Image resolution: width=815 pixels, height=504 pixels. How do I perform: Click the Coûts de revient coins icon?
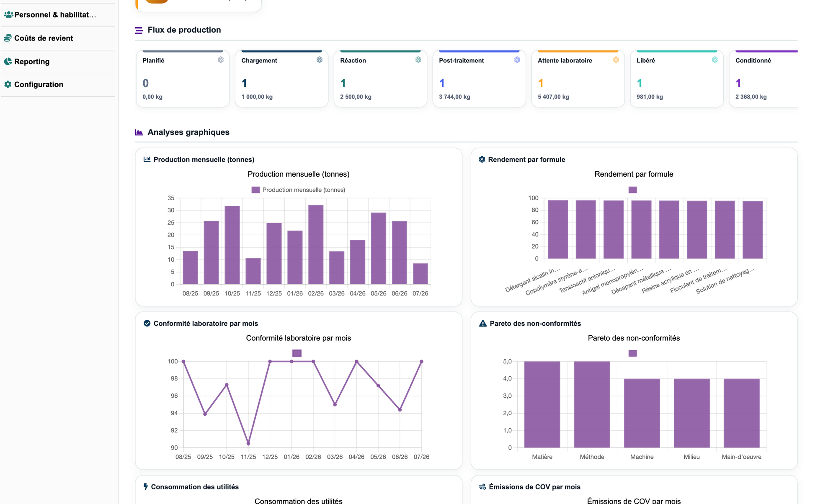[8, 38]
